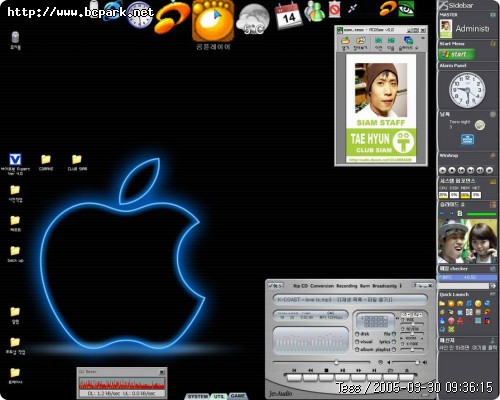Screen dimensions: 500x400
Task: Click the couple photo in sidebar slideshow
Action: (x=467, y=241)
